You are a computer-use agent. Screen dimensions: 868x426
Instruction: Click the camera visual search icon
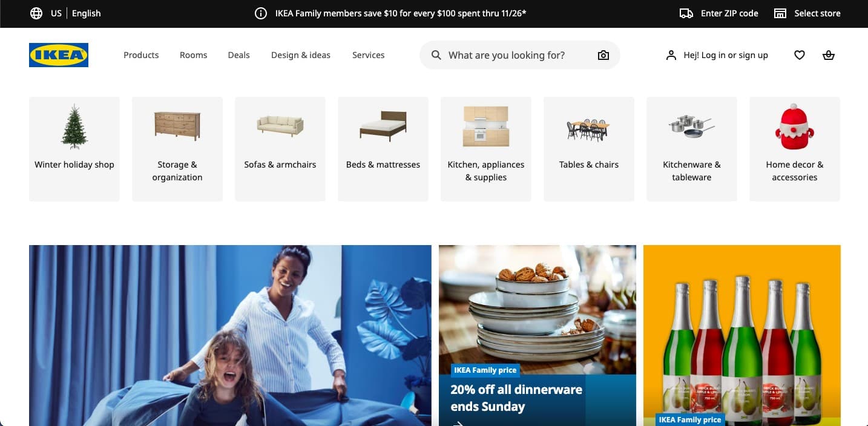pyautogui.click(x=603, y=55)
